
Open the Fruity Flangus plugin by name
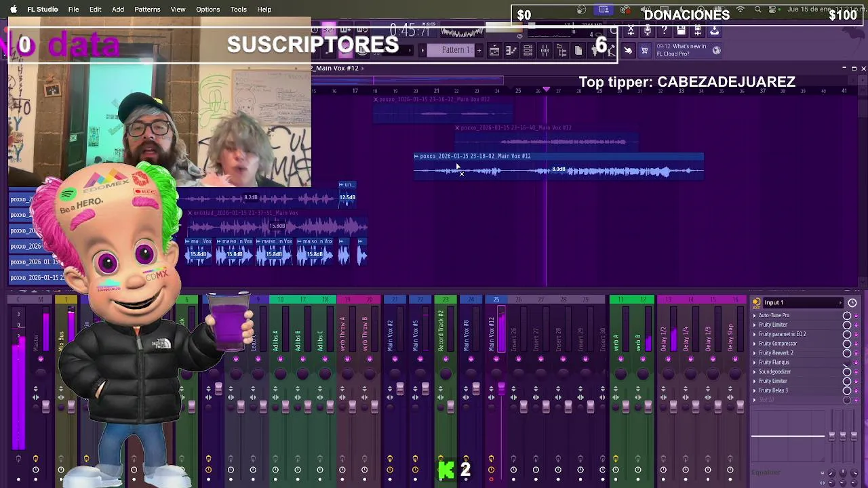[x=774, y=363]
